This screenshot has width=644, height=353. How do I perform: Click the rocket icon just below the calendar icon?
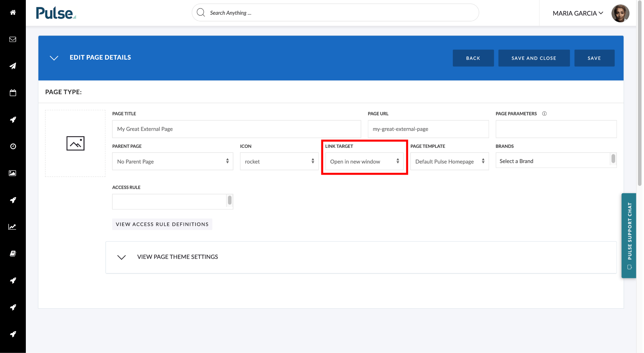tap(13, 120)
